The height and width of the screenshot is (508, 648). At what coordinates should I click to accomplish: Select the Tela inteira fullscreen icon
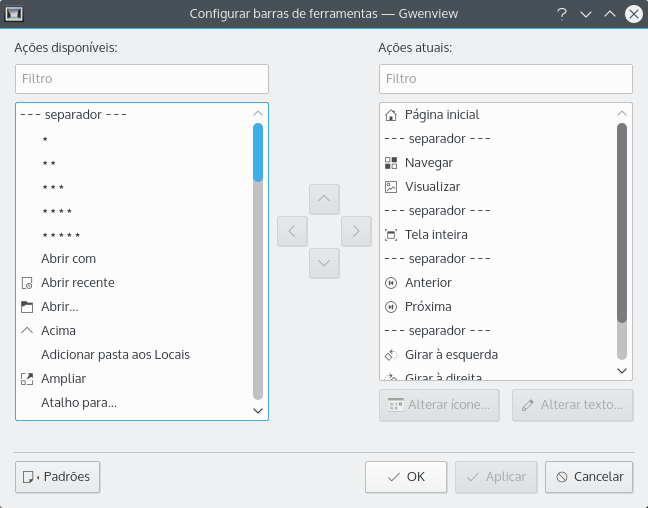[391, 235]
